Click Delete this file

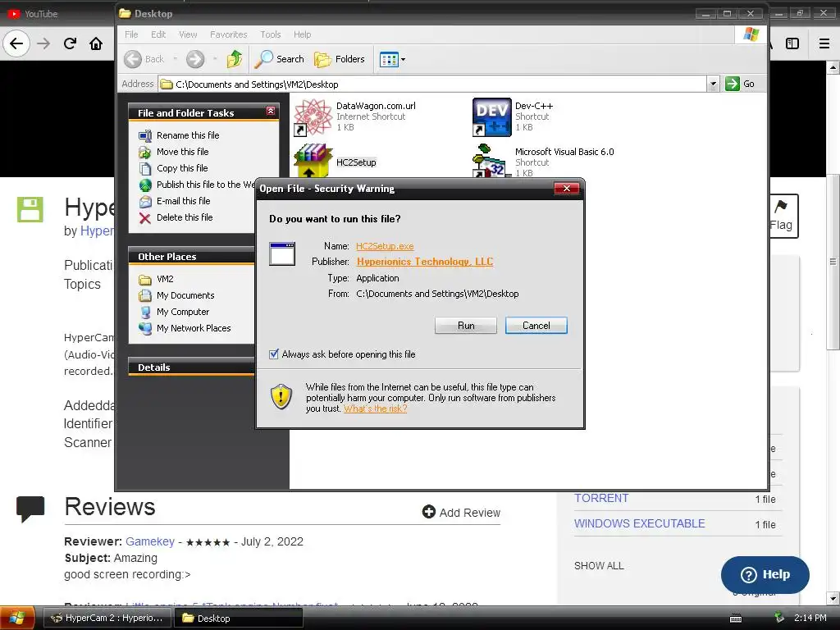click(x=185, y=217)
